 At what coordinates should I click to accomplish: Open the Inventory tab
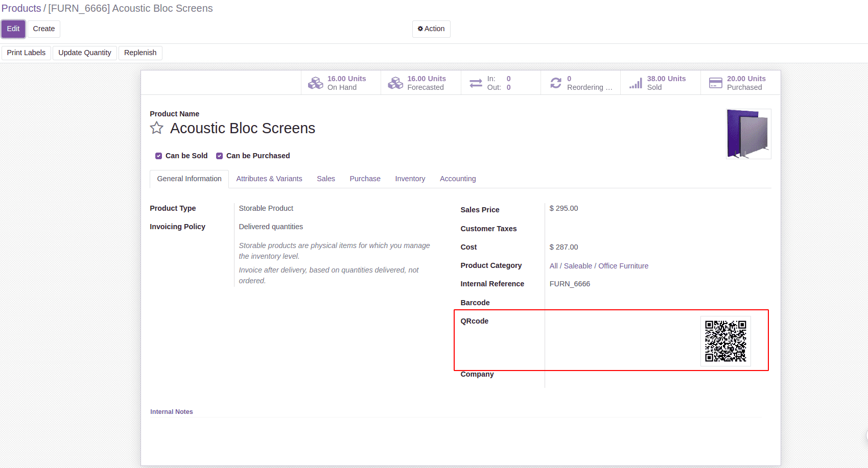point(410,179)
